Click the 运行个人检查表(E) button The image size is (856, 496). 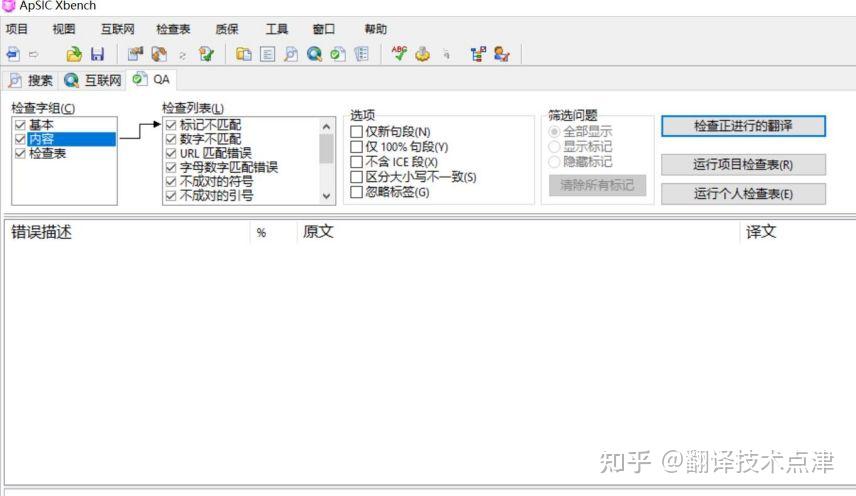[x=743, y=194]
